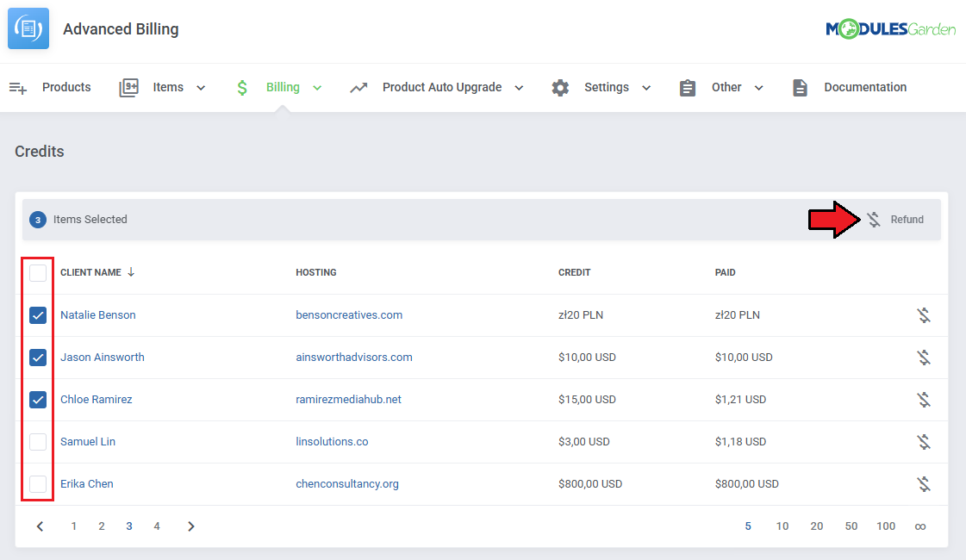966x560 pixels.
Task: Open the Billing menu label
Action: click(x=283, y=88)
